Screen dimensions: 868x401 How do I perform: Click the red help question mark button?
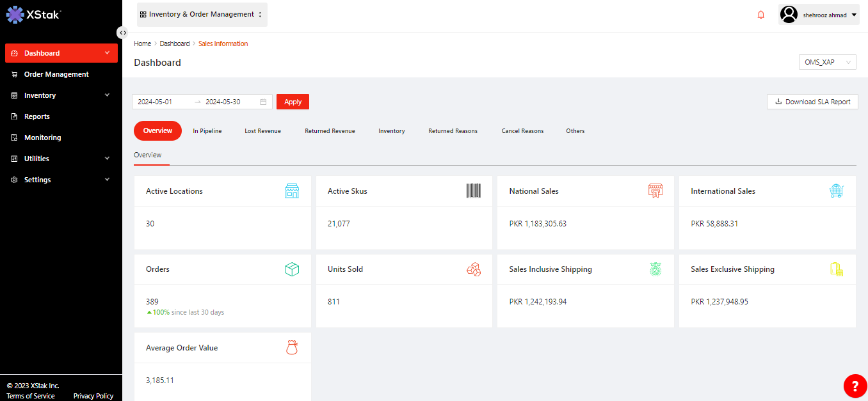click(x=855, y=385)
